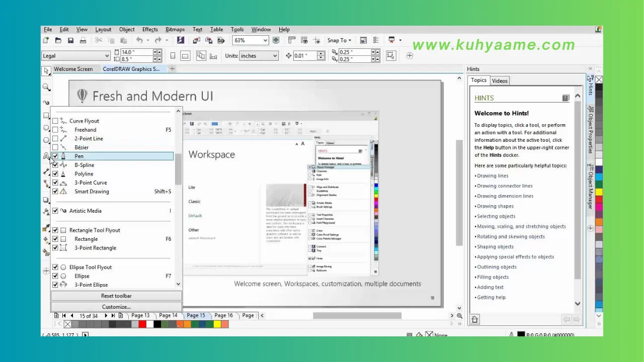This screenshot has width=644, height=362.
Task: Open the Bitmaps menu
Action: coord(175,30)
